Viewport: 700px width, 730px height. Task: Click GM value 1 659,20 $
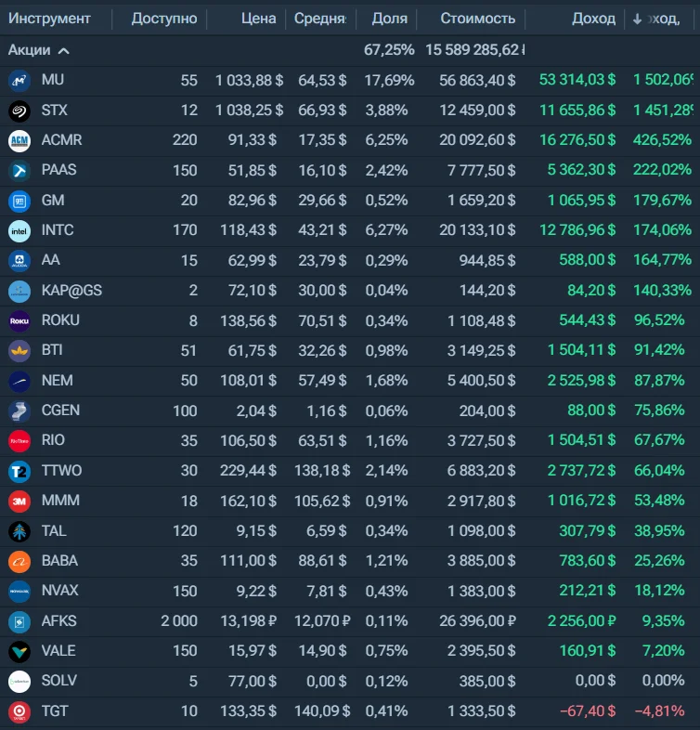click(x=481, y=201)
